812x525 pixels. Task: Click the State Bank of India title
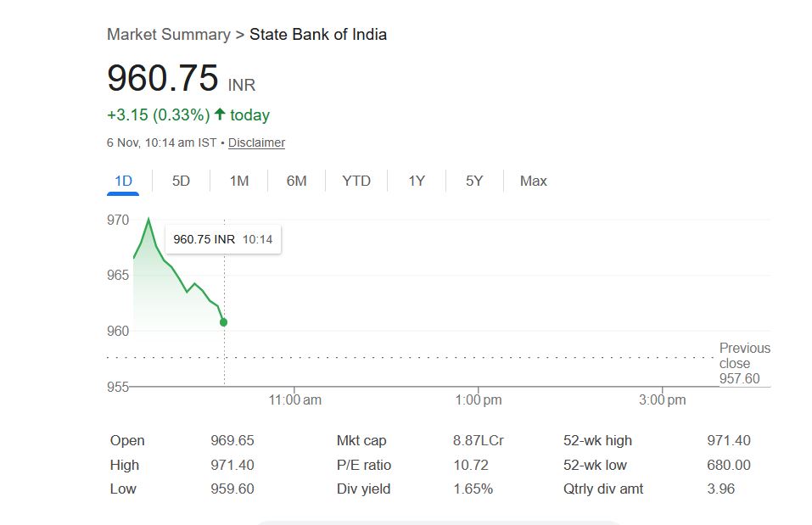318,35
